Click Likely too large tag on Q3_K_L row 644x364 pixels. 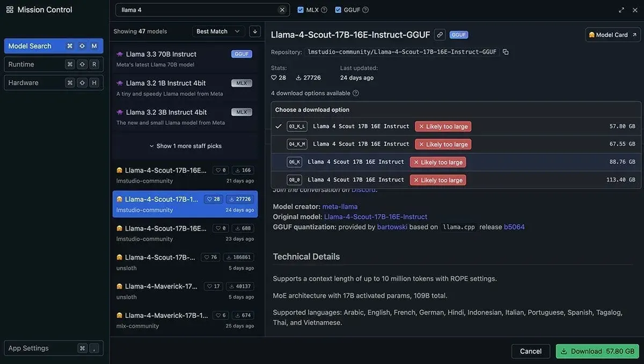pyautogui.click(x=443, y=127)
